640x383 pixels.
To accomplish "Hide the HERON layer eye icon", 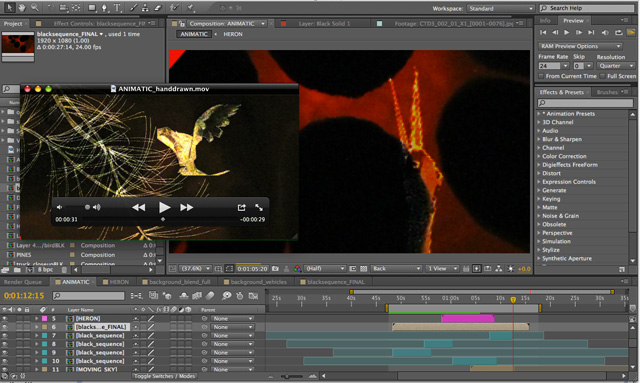I will (x=5, y=318).
